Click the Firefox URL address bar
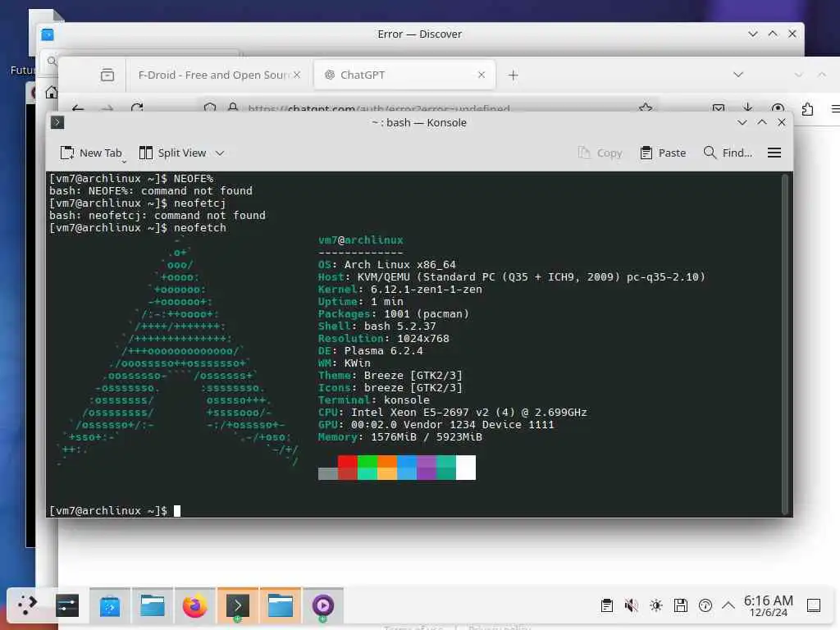Screen dimensions: 840x630 click(428, 108)
